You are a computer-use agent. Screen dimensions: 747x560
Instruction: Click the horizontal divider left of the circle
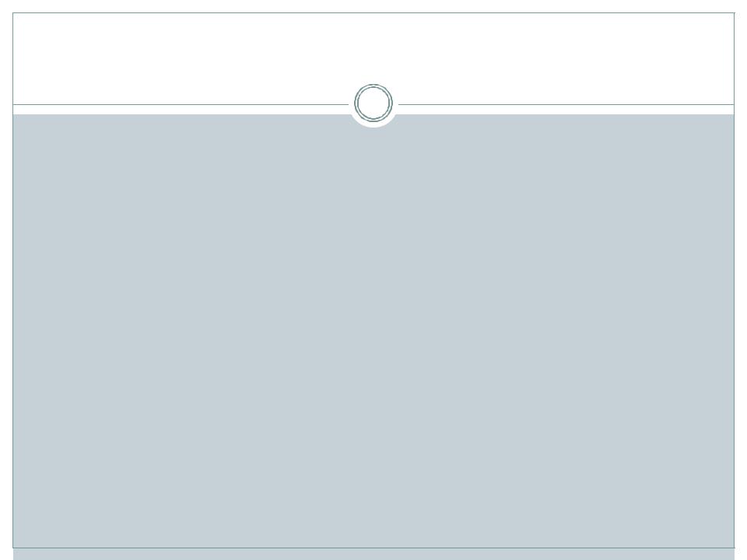(x=181, y=104)
